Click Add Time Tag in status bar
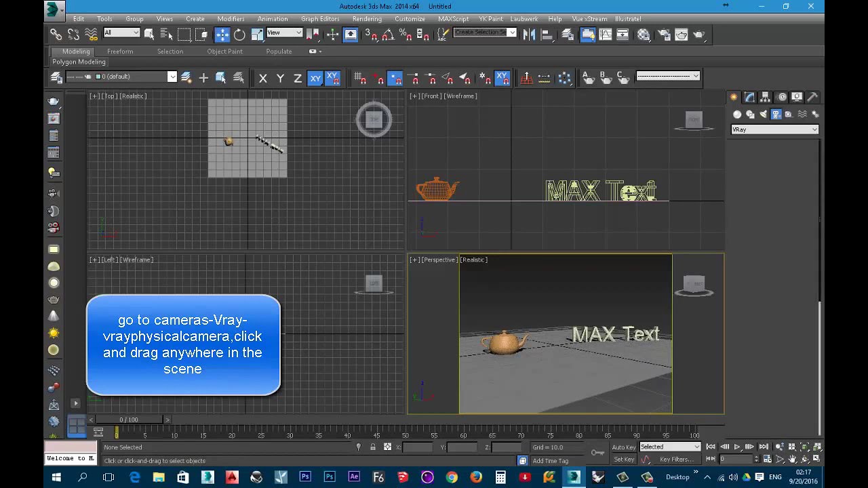The height and width of the screenshot is (488, 868). point(551,461)
